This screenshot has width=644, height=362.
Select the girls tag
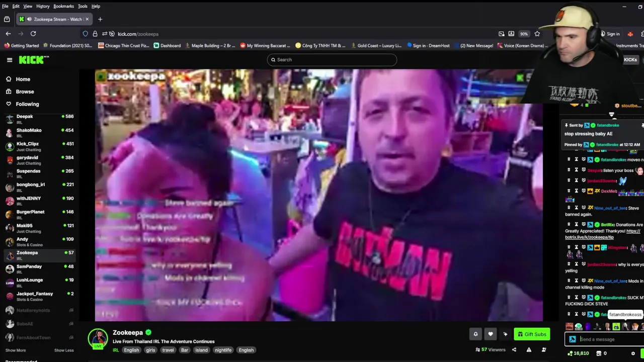(150, 350)
